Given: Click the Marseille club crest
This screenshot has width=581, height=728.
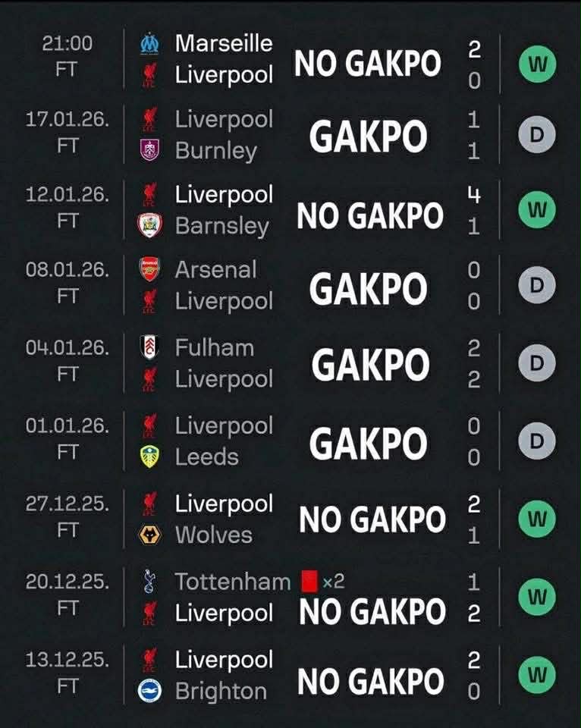Looking at the screenshot, I should [149, 44].
